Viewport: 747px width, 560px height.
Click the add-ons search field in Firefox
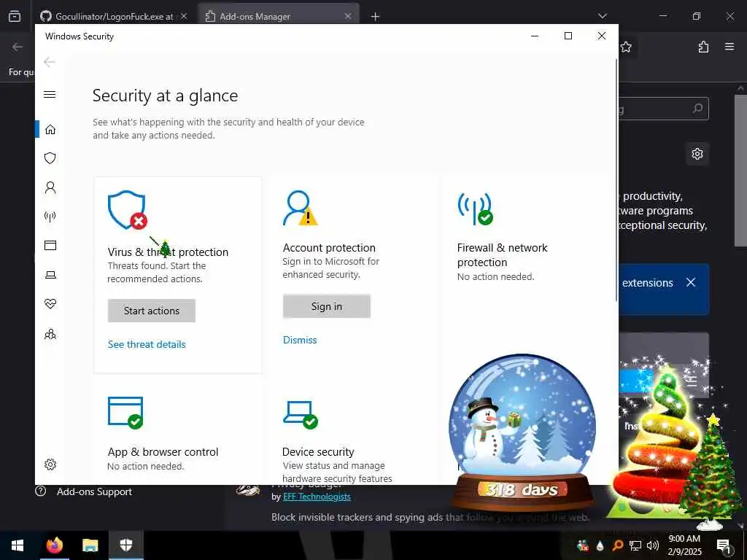point(664,109)
